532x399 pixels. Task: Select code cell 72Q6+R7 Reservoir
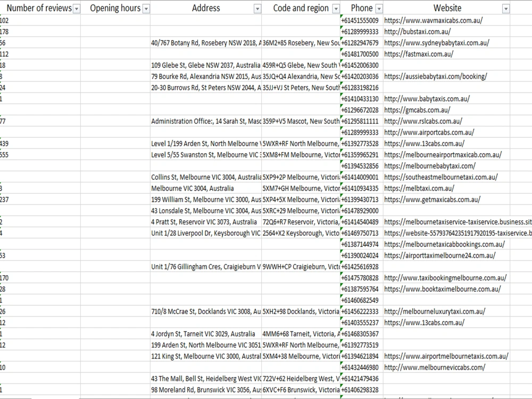(x=301, y=222)
